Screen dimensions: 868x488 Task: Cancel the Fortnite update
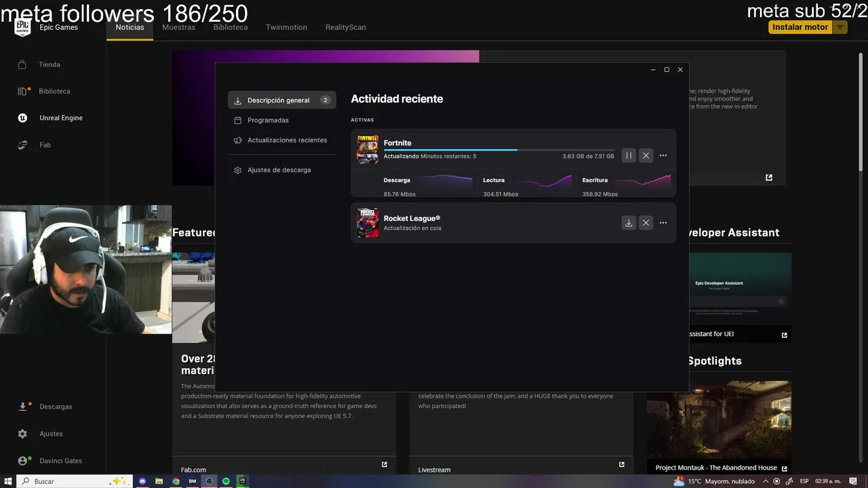(646, 155)
